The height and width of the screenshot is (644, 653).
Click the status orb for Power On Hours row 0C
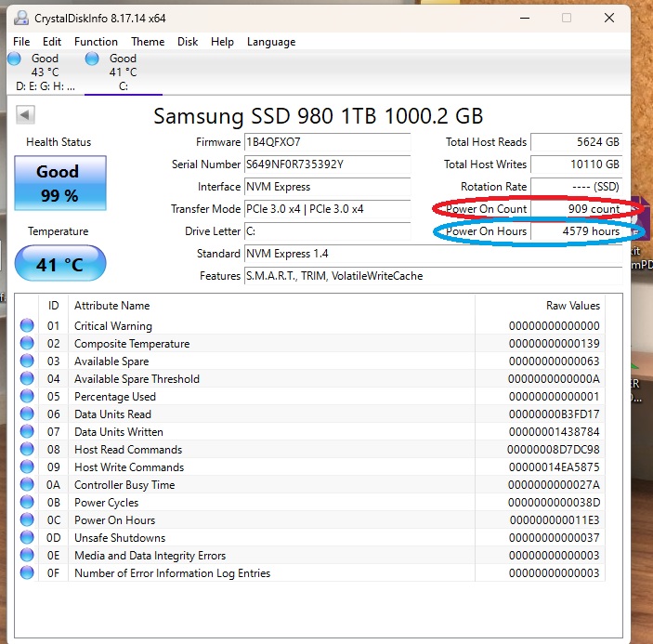click(27, 519)
